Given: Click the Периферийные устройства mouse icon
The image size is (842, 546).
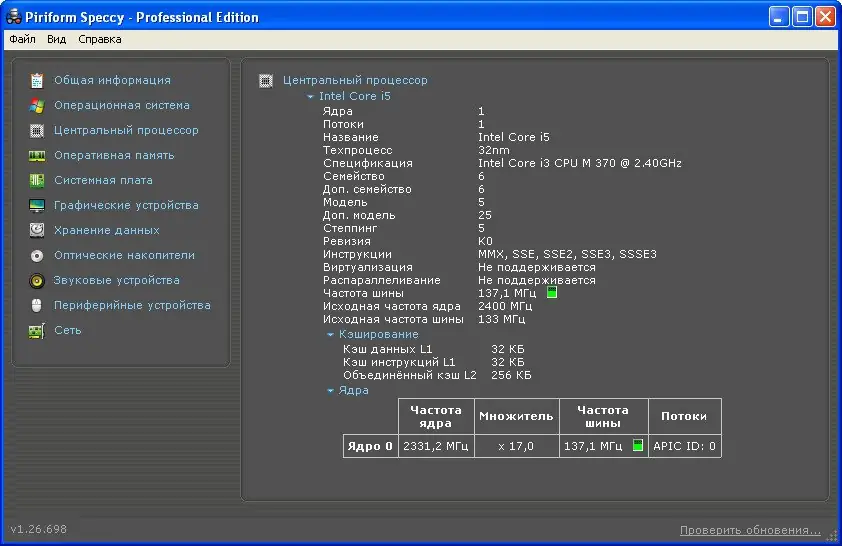Looking at the screenshot, I should [x=37, y=305].
